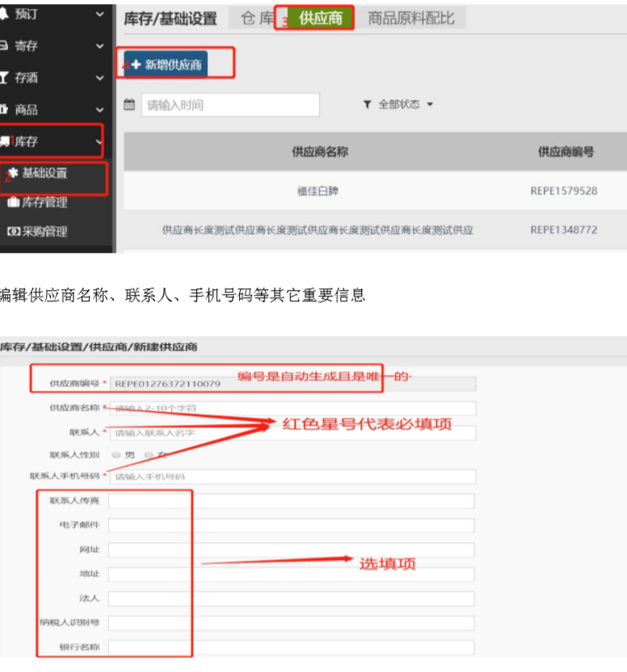This screenshot has width=627, height=672.
Task: Expand the 商品 menu chevron
Action: click(x=99, y=110)
